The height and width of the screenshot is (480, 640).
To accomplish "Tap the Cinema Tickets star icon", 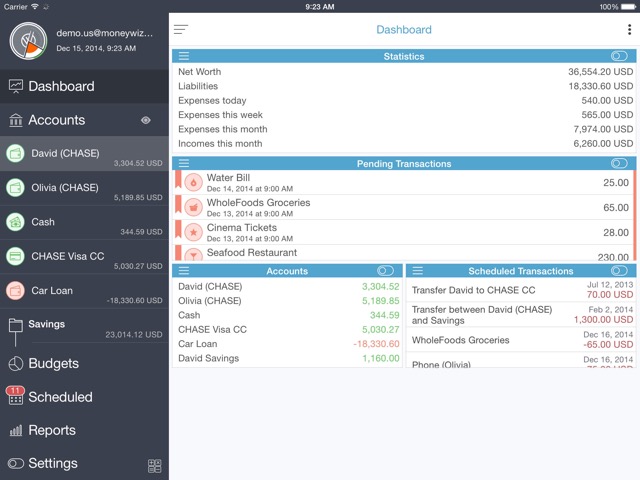I will coord(193,232).
